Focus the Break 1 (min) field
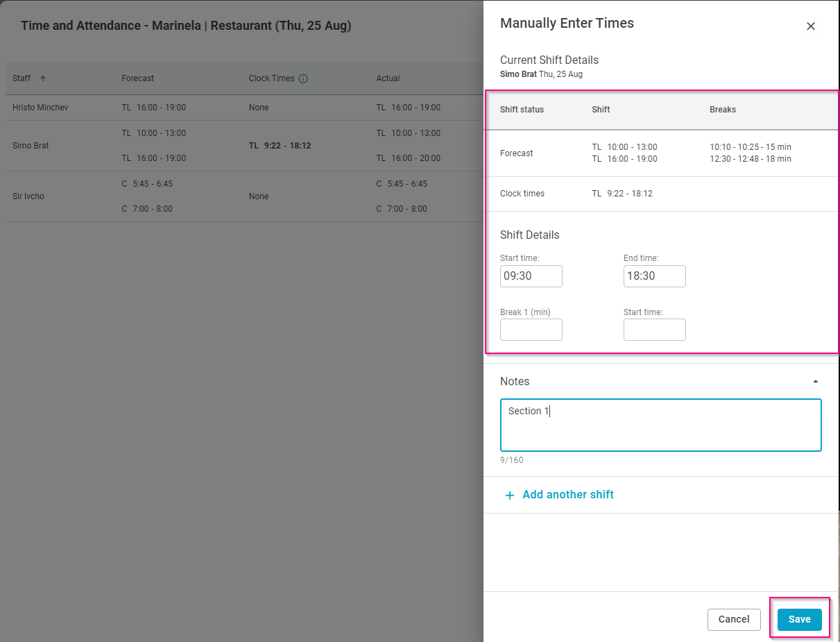The width and height of the screenshot is (840, 642). (x=531, y=330)
